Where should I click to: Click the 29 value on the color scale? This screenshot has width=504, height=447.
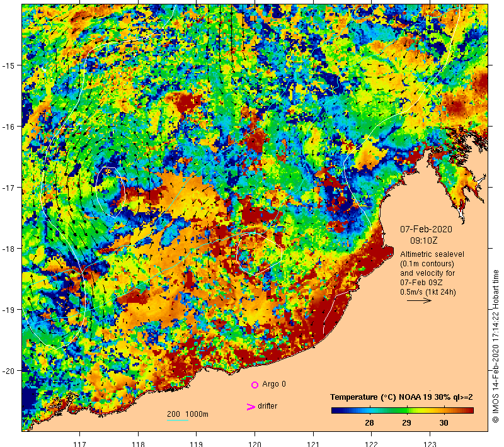coord(406,423)
